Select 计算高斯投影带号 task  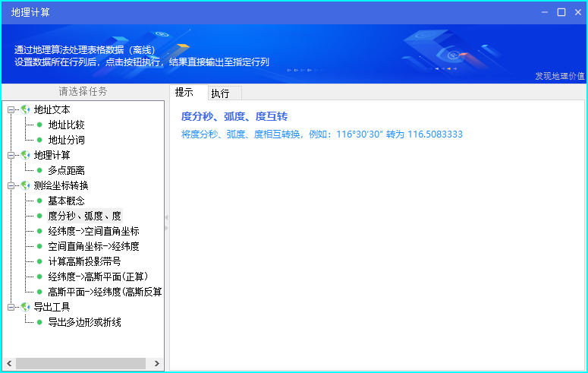pyautogui.click(x=84, y=261)
